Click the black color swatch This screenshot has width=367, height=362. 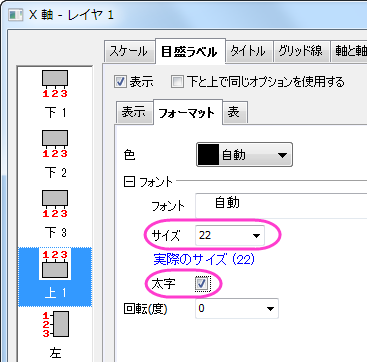(208, 155)
